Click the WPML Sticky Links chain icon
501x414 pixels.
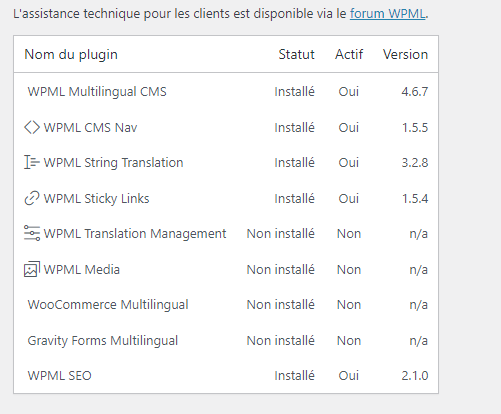point(32,198)
